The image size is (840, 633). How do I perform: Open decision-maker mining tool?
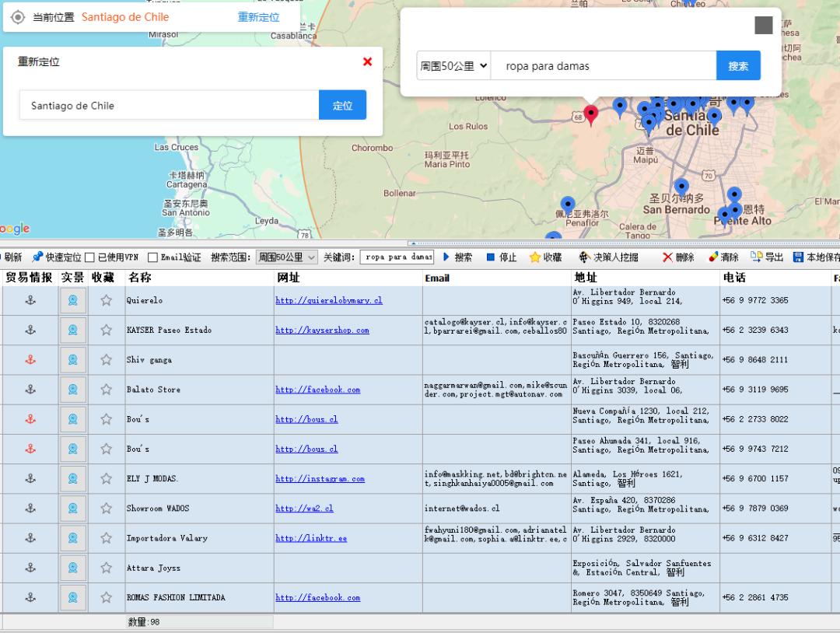[608, 257]
